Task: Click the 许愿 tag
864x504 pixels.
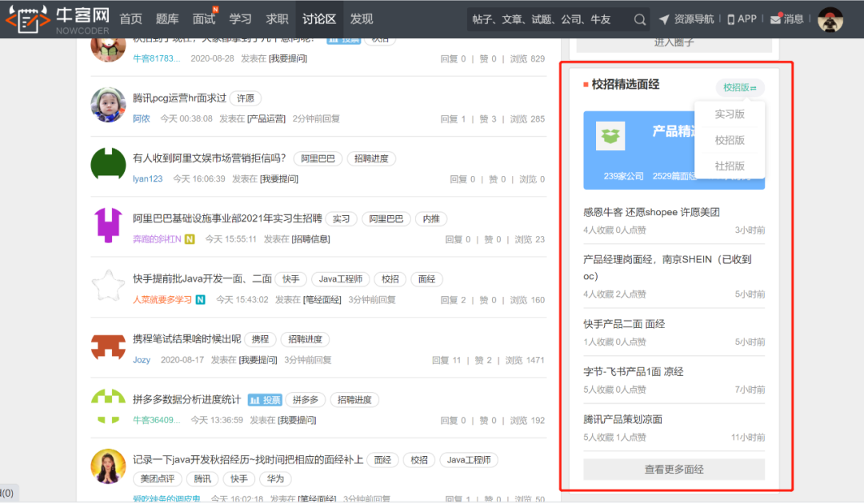Action: pyautogui.click(x=246, y=98)
